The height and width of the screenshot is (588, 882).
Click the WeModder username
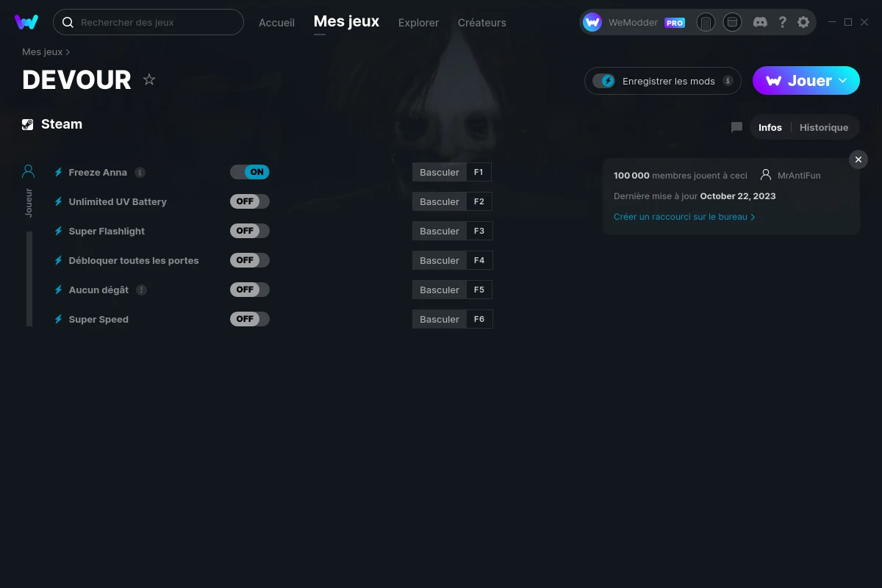point(633,23)
